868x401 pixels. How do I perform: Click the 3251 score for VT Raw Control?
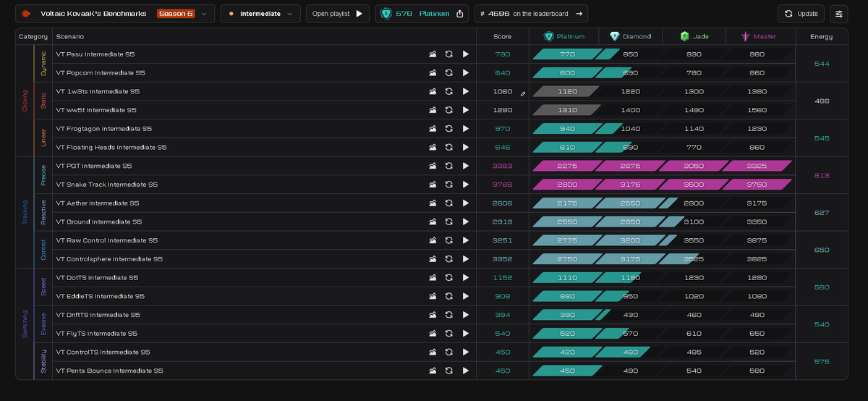[x=503, y=240]
